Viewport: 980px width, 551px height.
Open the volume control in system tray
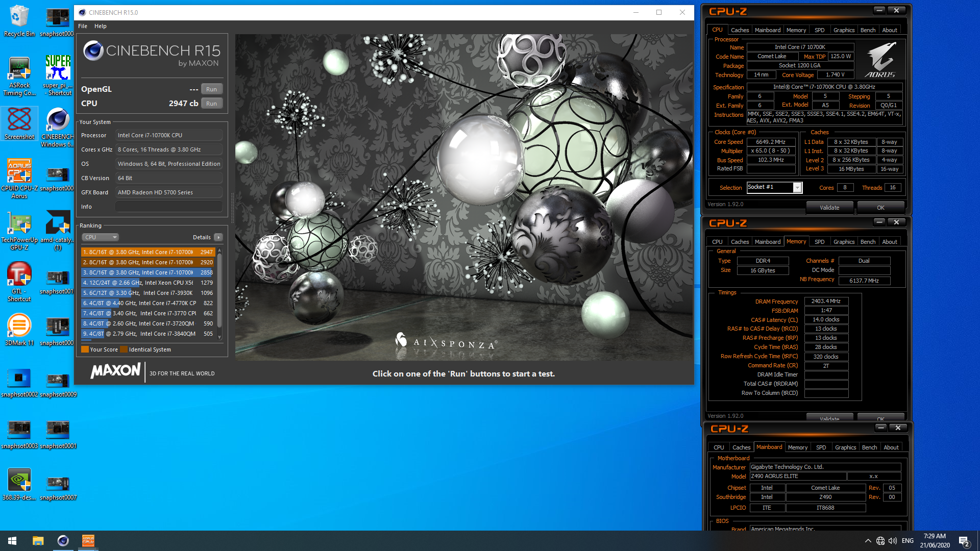point(892,541)
